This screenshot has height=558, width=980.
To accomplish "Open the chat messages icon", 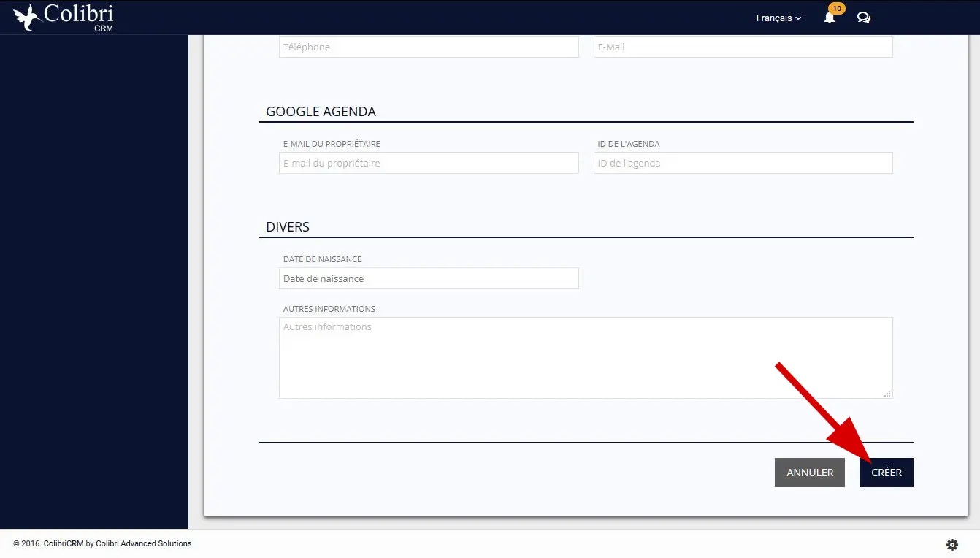I will point(864,18).
